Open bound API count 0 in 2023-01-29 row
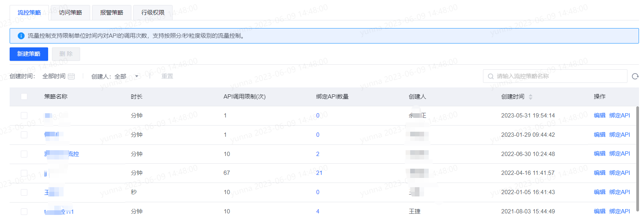 (x=318, y=135)
